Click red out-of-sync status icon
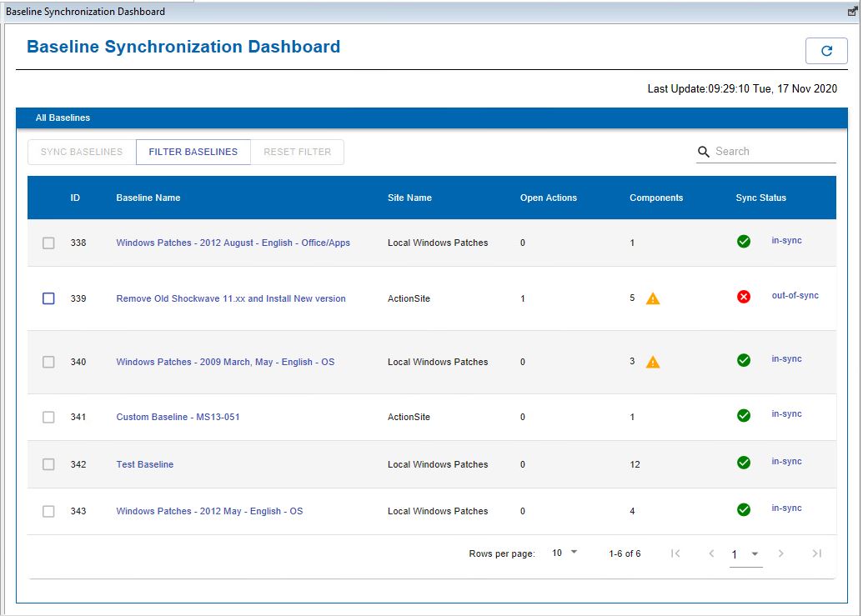This screenshot has height=616, width=863. point(744,297)
